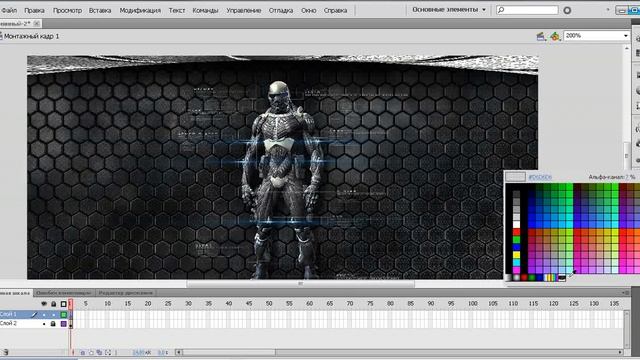Viewport: 640px width, 360px height.
Task: Toggle visibility dot of Слой 2
Action: tap(44, 324)
